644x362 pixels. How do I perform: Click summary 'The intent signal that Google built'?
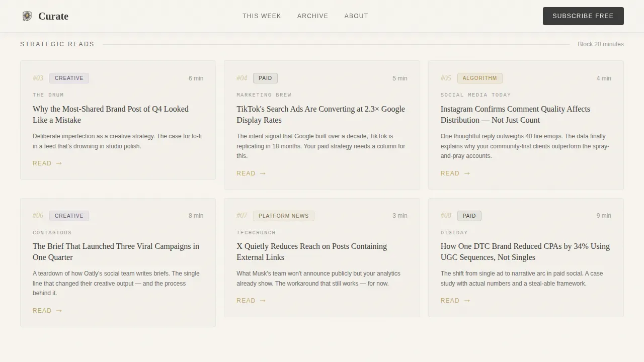click(x=321, y=146)
